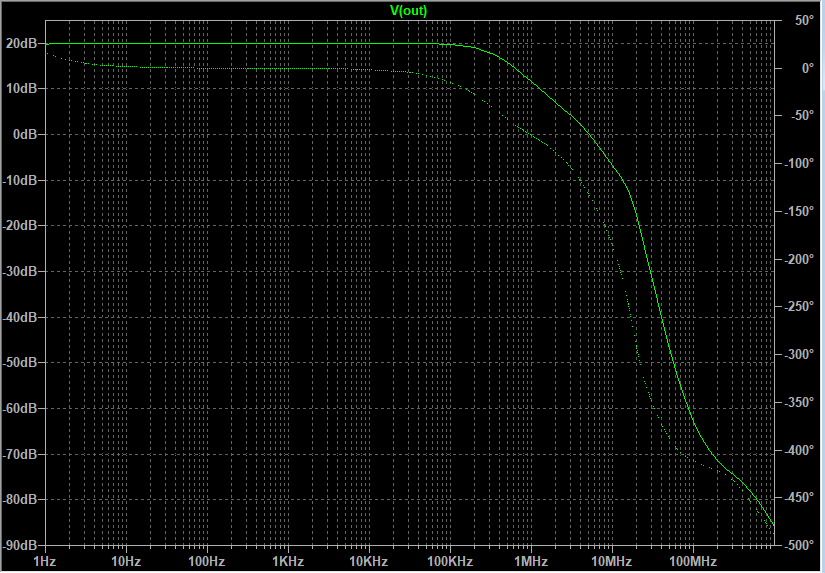The width and height of the screenshot is (825, 573).
Task: Click the 100MHz frequency axis label
Action: (x=692, y=561)
